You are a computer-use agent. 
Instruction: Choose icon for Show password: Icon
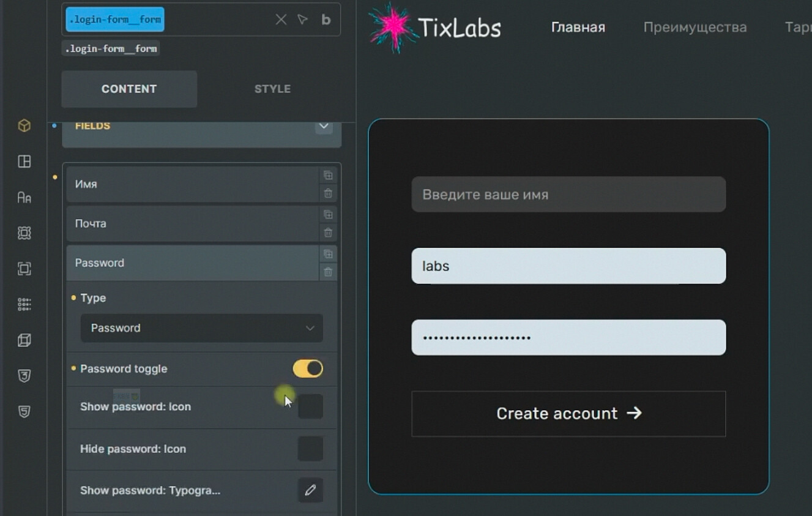310,407
